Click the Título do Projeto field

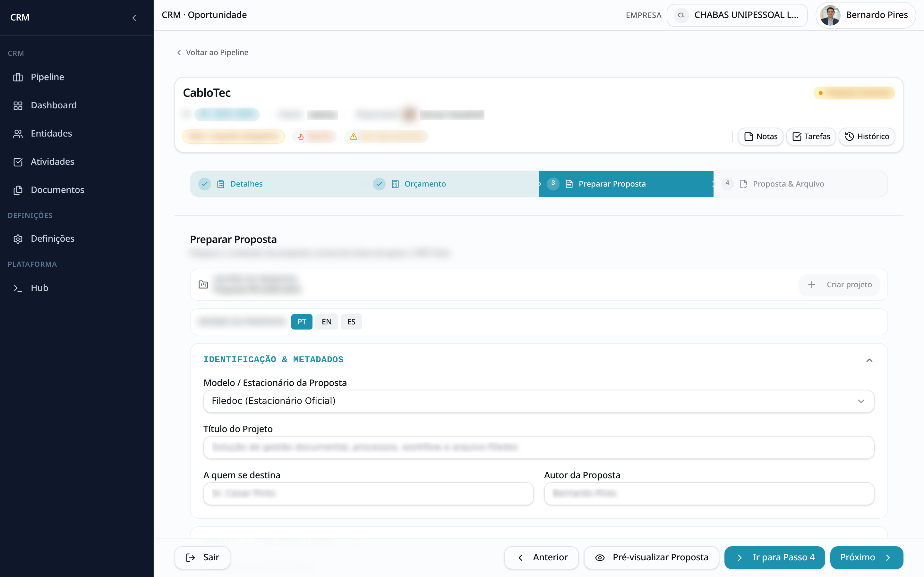pos(539,447)
